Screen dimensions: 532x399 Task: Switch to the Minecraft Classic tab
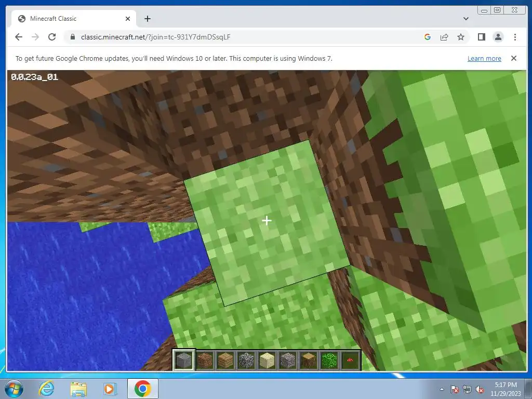point(74,19)
